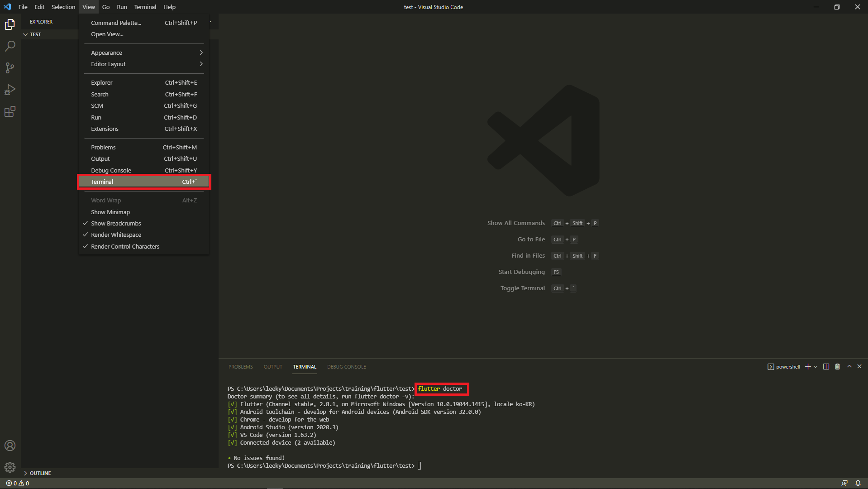This screenshot has width=868, height=489.
Task: Click the EXPLORER panel title
Action: tap(41, 22)
